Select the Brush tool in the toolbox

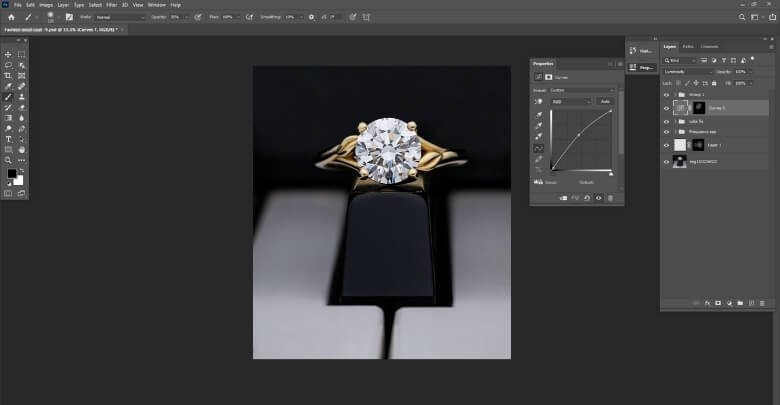[8, 97]
